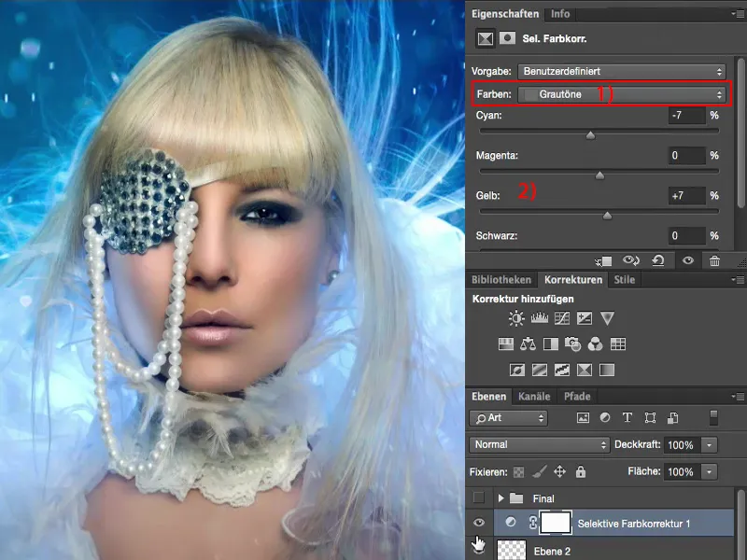Expand the Final layer group

point(500,498)
